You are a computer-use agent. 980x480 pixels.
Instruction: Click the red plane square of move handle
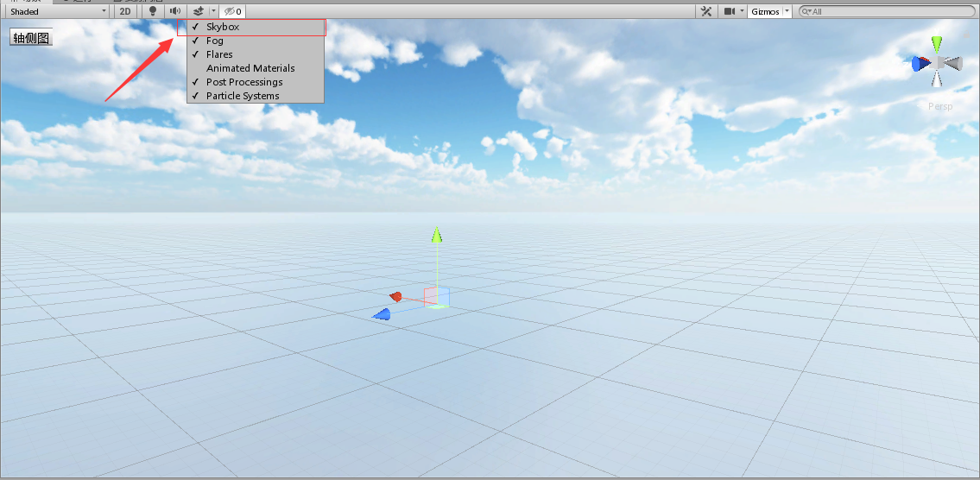coord(431,296)
